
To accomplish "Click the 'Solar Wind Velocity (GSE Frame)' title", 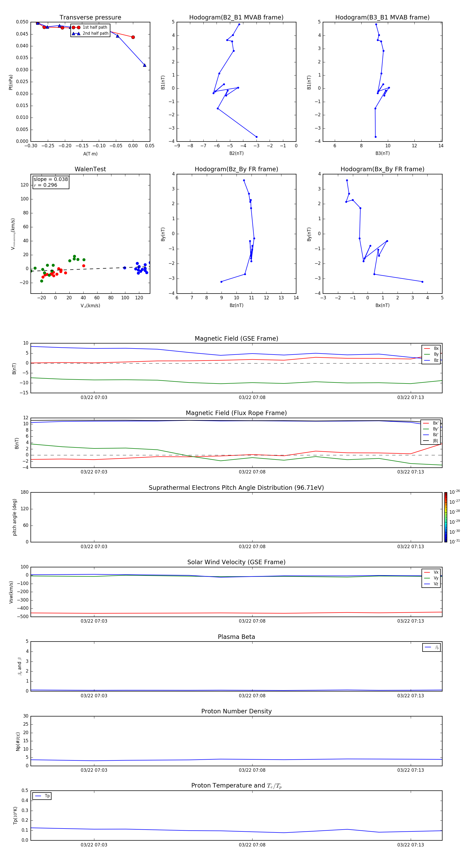I will [x=236, y=562].
